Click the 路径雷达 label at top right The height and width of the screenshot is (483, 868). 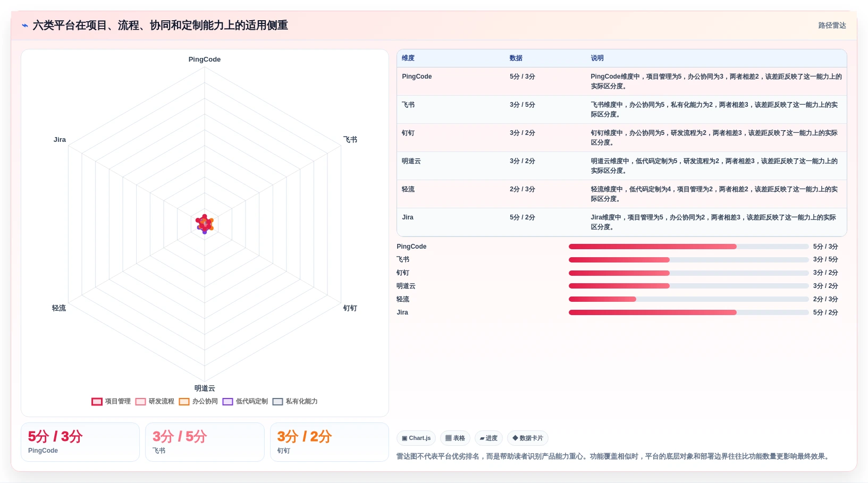832,26
